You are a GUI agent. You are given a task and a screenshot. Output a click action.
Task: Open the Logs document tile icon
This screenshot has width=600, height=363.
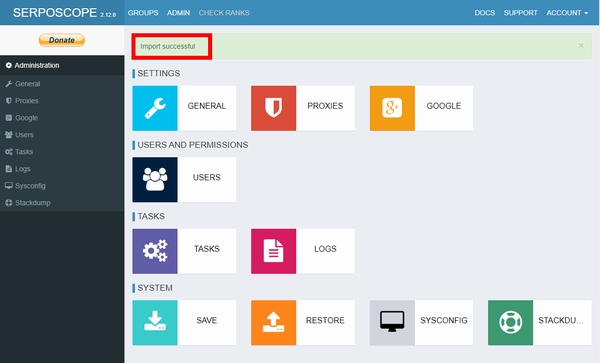[273, 251]
